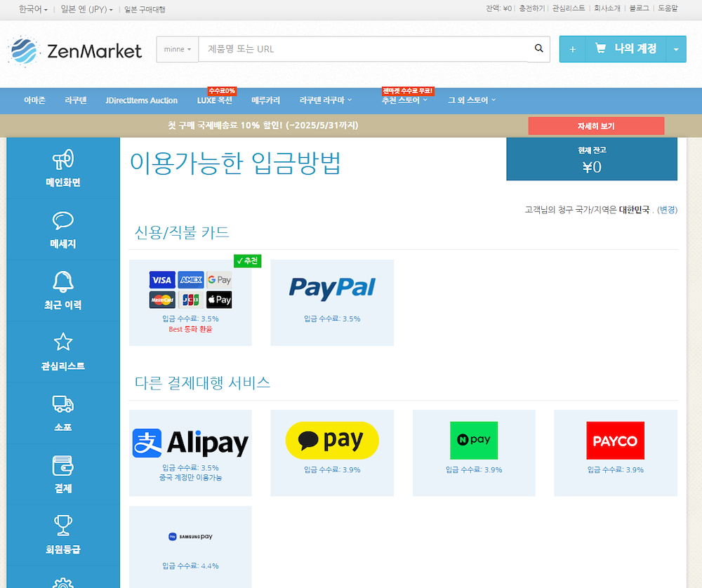Image resolution: width=702 pixels, height=588 pixels.
Task: Open the 아마존 store tab
Action: click(34, 100)
